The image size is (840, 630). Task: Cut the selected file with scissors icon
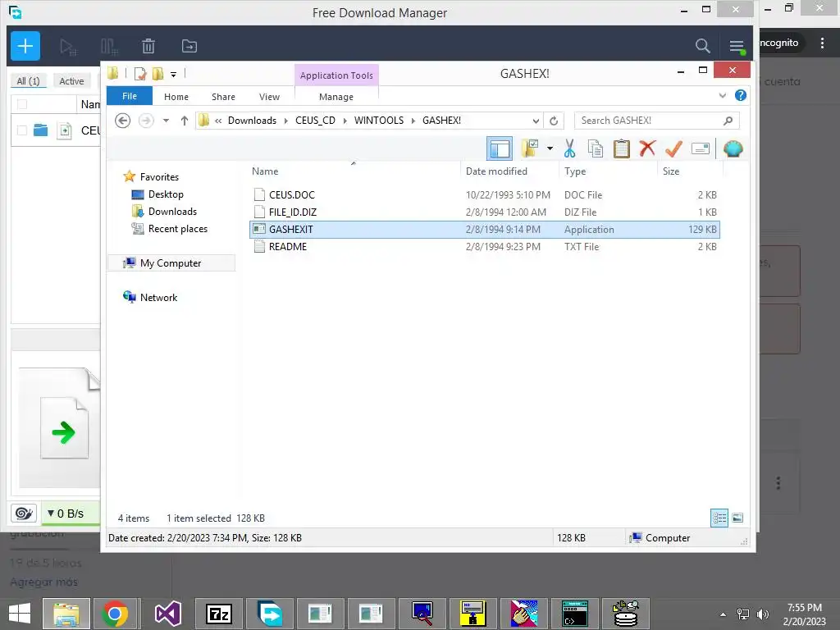[569, 148]
